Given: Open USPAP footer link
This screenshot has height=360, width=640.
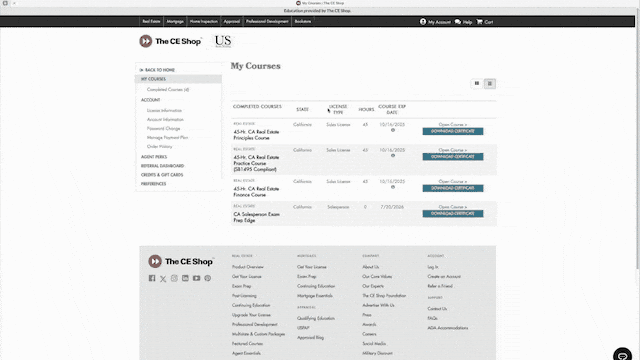Looking at the screenshot, I should click(x=303, y=328).
